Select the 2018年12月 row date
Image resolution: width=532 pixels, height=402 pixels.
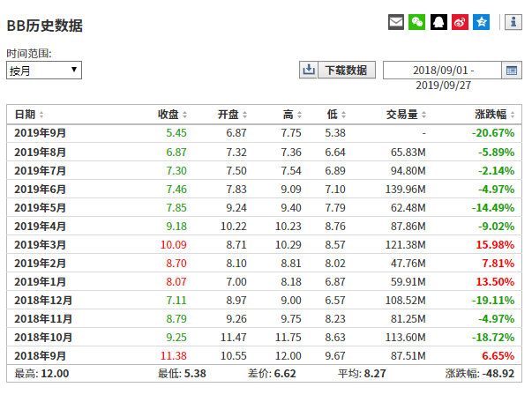(x=43, y=301)
